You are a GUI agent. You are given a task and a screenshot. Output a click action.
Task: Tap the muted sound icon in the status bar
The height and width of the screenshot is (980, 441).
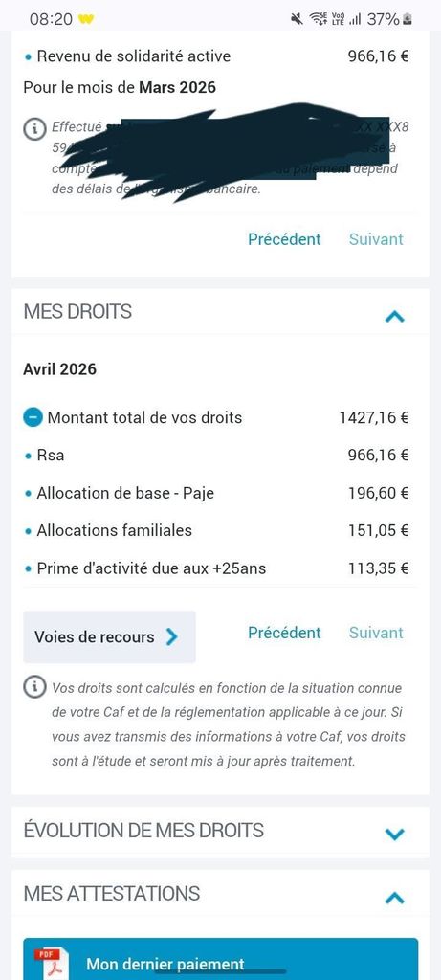tap(297, 19)
